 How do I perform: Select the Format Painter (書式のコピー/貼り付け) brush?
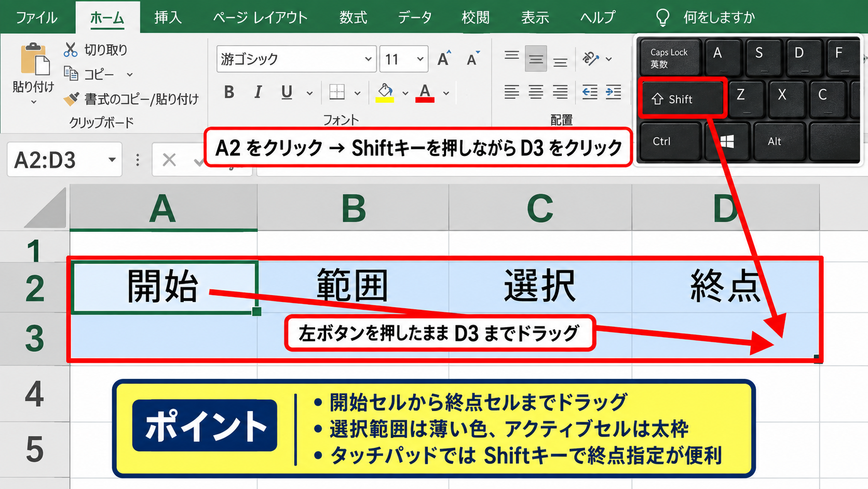[x=71, y=98]
